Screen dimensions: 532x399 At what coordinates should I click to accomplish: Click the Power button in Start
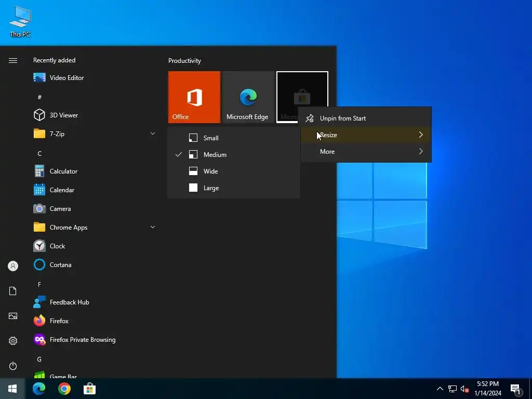[13, 366]
